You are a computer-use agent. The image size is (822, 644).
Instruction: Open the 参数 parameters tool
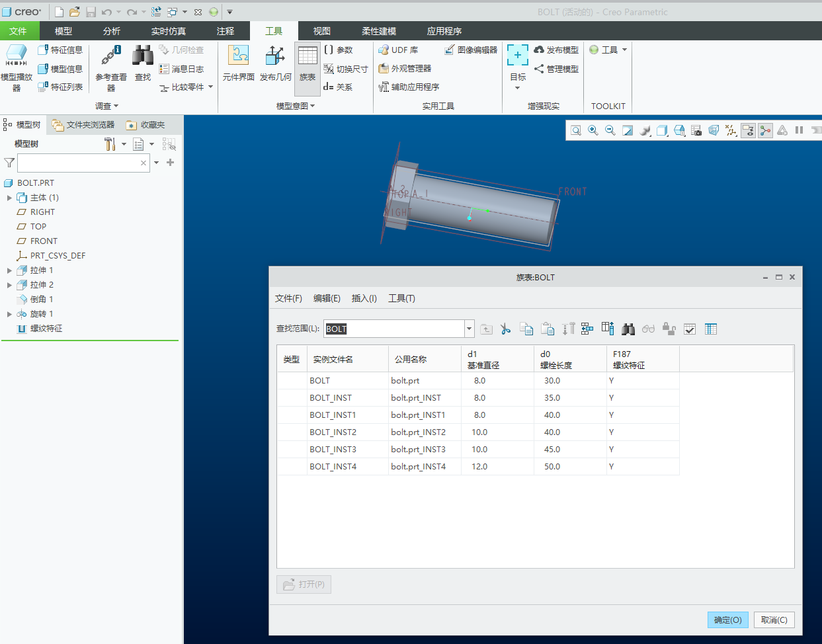338,50
